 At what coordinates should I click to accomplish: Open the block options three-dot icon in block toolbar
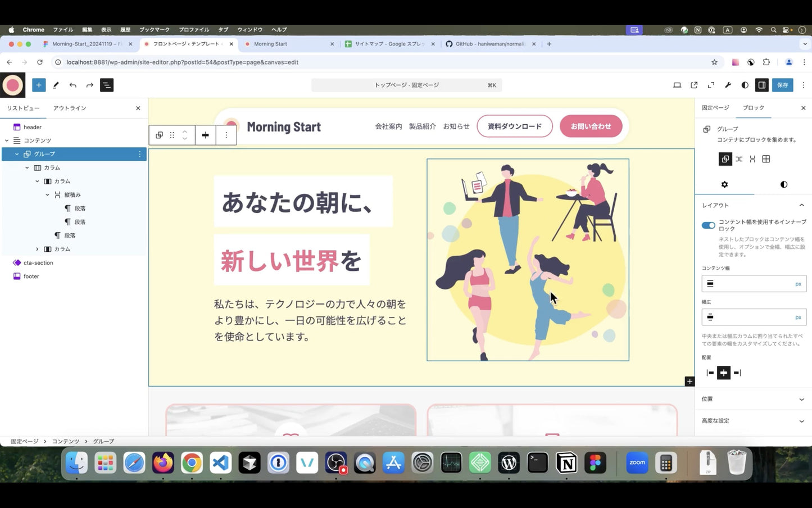point(226,135)
